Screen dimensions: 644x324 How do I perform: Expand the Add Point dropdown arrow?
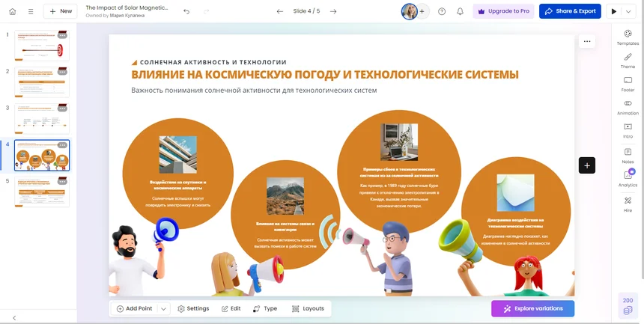click(x=163, y=309)
